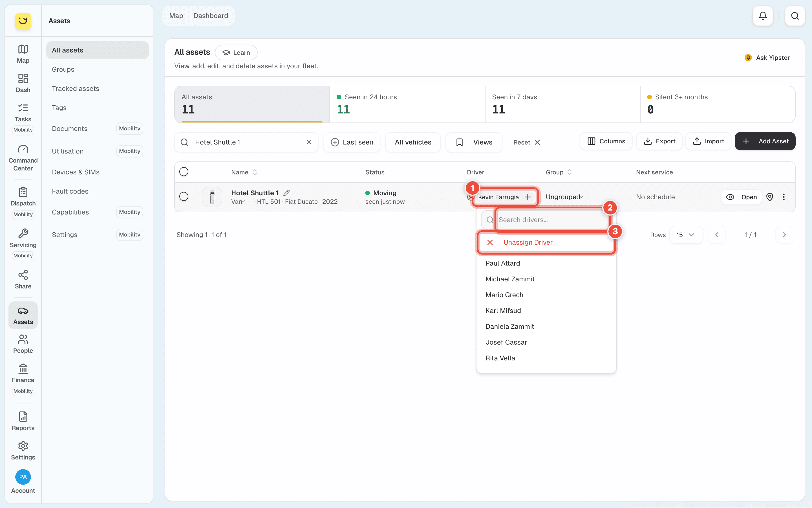Open the Share sidebar icon
812x508 pixels.
pyautogui.click(x=23, y=279)
